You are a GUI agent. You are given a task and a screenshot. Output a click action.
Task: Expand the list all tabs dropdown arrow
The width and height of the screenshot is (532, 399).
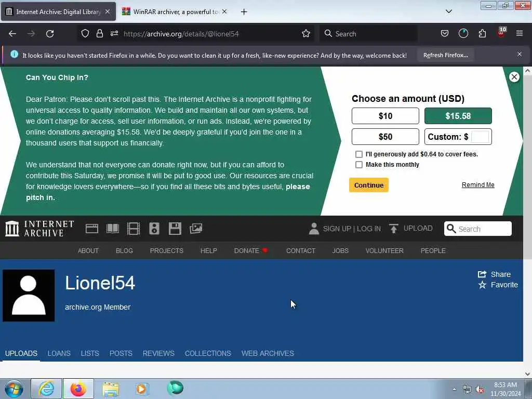[448, 11]
